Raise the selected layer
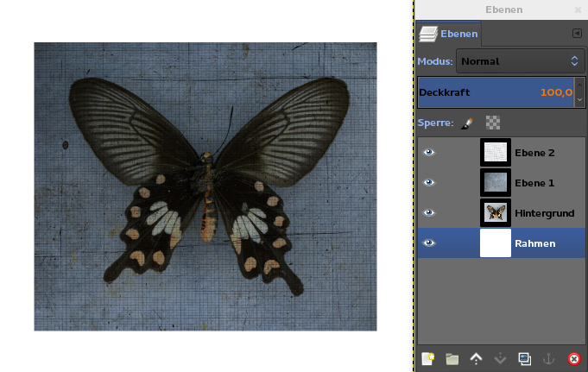This screenshot has width=588, height=372. (477, 359)
